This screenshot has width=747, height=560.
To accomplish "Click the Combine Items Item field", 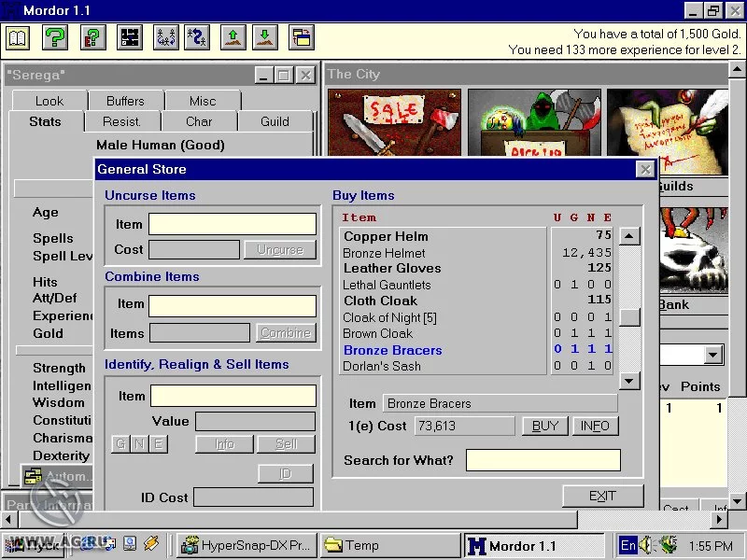I will pos(233,306).
